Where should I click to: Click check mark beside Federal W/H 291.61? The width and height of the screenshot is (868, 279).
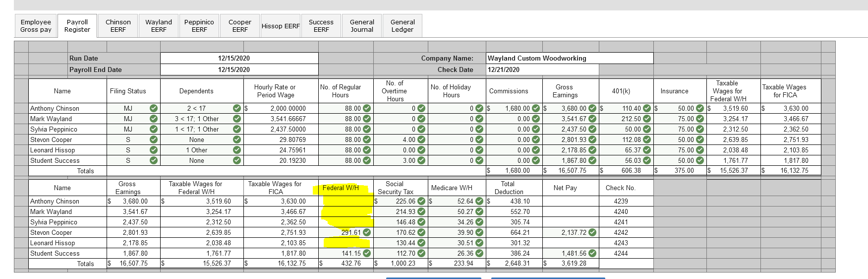point(367,232)
